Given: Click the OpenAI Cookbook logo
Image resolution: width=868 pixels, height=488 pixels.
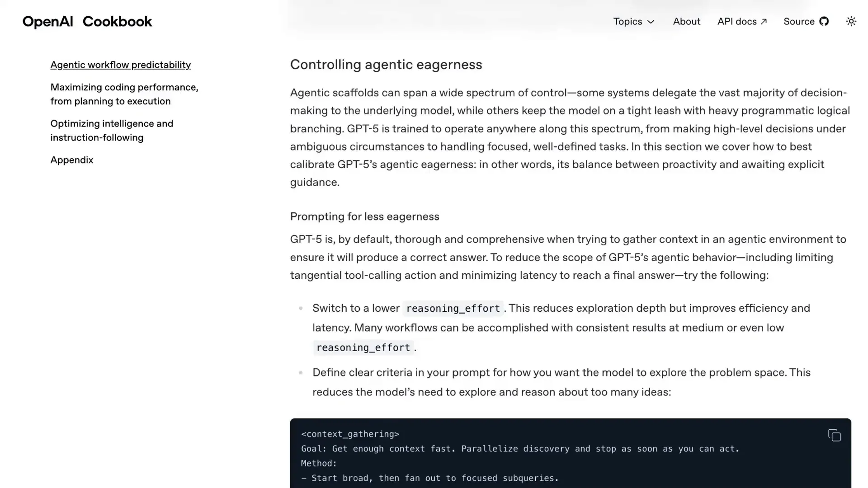Looking at the screenshot, I should (87, 21).
